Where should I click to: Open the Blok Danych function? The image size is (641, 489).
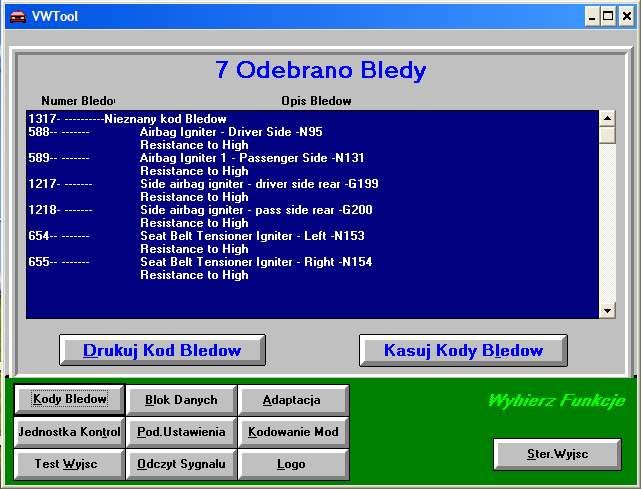181,400
